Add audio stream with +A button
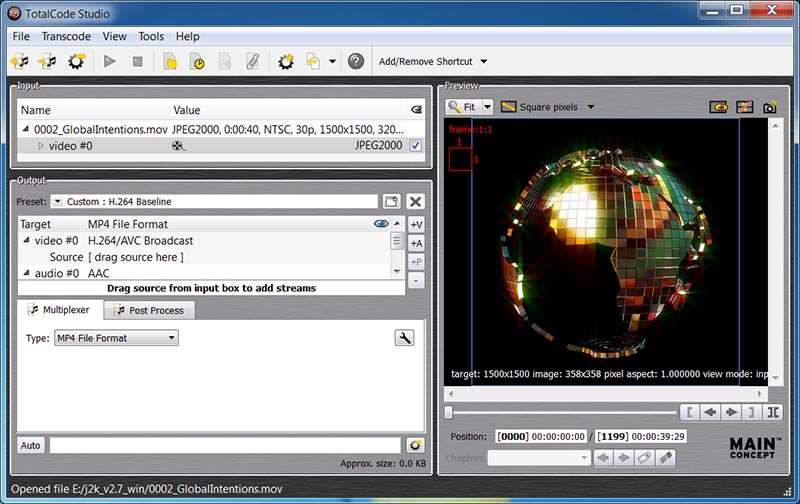This screenshot has width=800, height=504. click(x=416, y=243)
